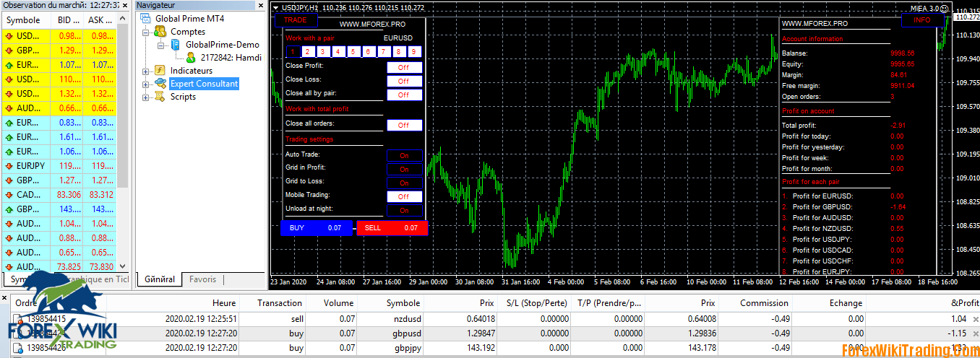Toggle Close all orders switch
The width and height of the screenshot is (980, 358).
[x=404, y=125]
